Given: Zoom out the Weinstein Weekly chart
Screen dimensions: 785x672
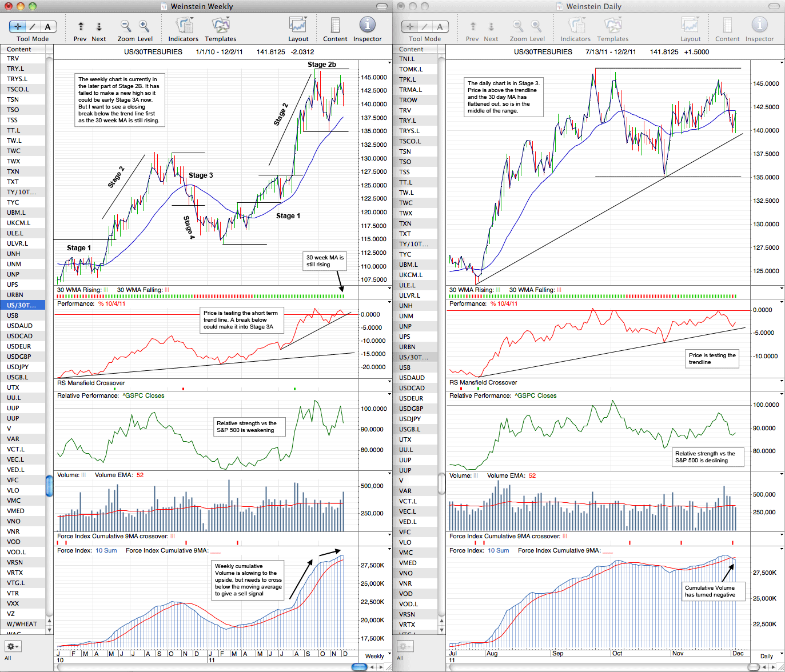Looking at the screenshot, I should [125, 26].
